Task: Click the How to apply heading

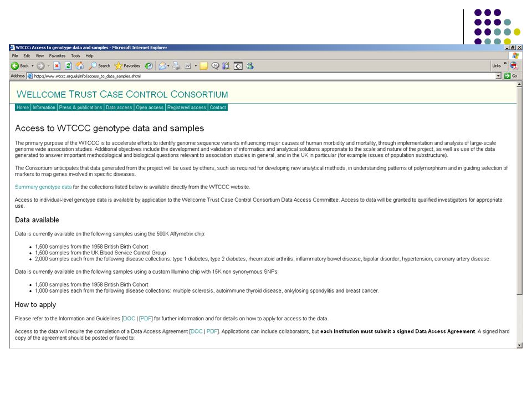Action: [35, 305]
